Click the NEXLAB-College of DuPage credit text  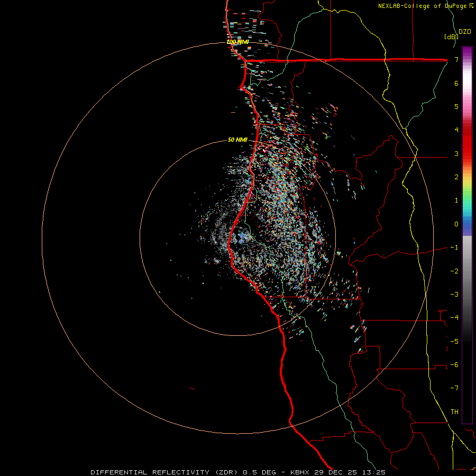423,6
